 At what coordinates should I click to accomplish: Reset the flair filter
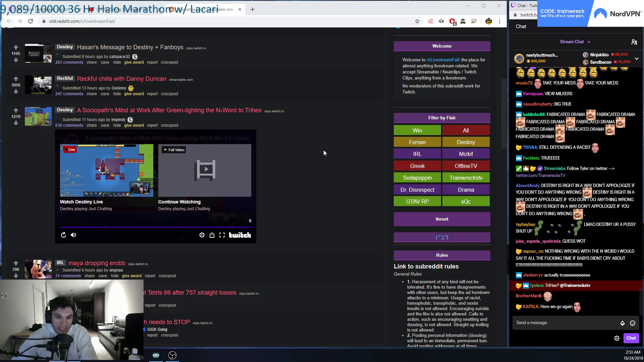[x=442, y=219]
